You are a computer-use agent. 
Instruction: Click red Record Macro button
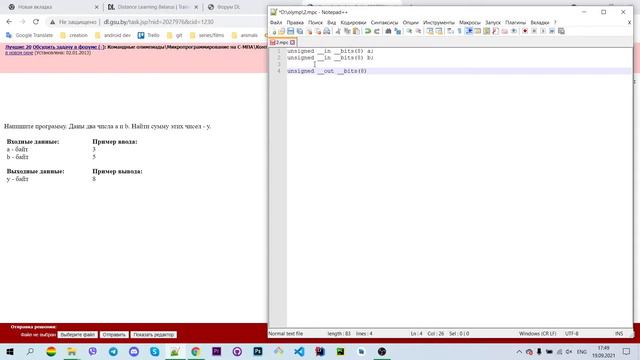coord(525,31)
